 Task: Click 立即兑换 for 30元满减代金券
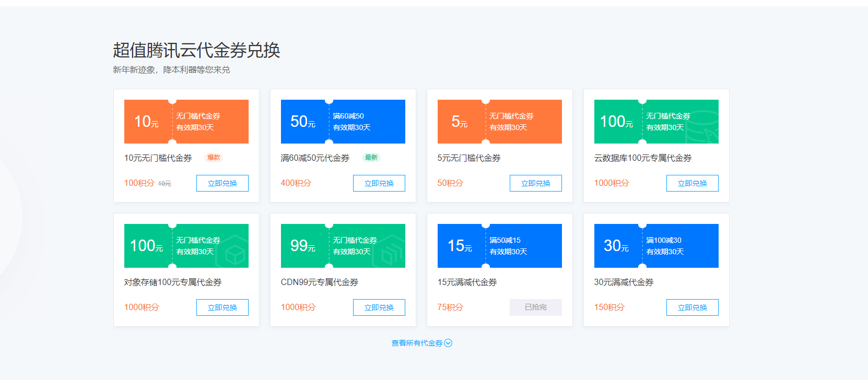(x=693, y=307)
